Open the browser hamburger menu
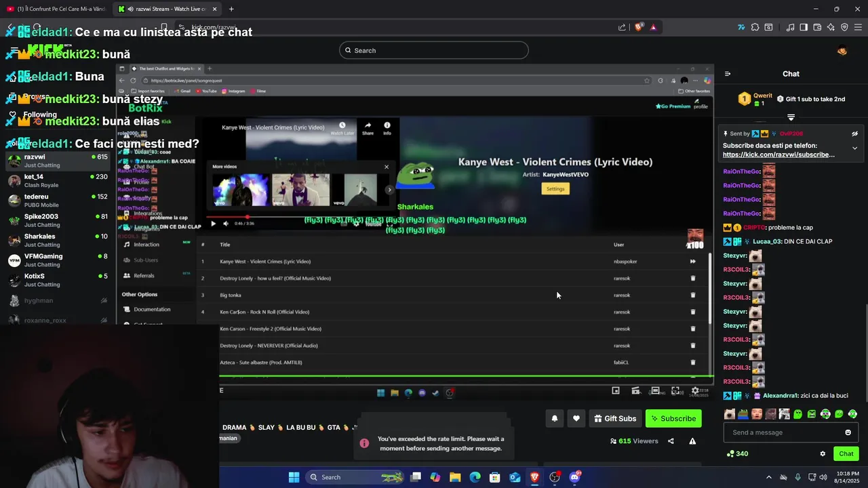The image size is (868, 488). click(858, 27)
